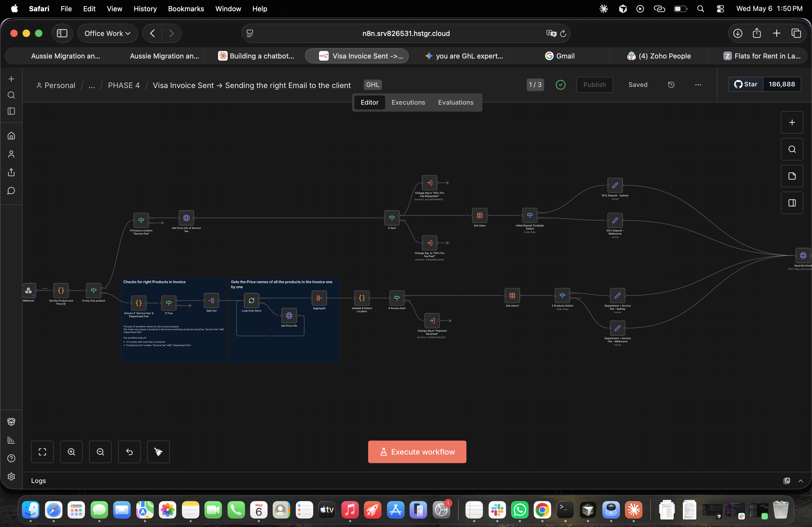The width and height of the screenshot is (812, 527).
Task: Click the 1 / 3 indicator badge
Action: (535, 85)
